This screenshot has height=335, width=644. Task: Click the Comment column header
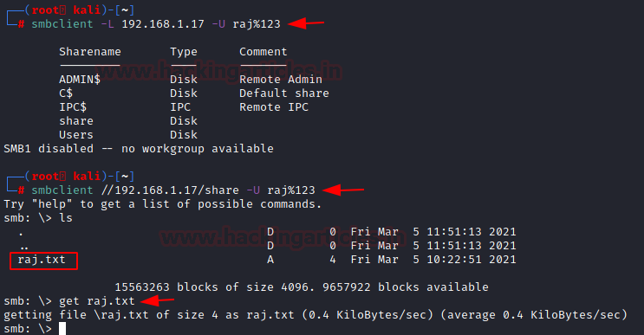263,52
